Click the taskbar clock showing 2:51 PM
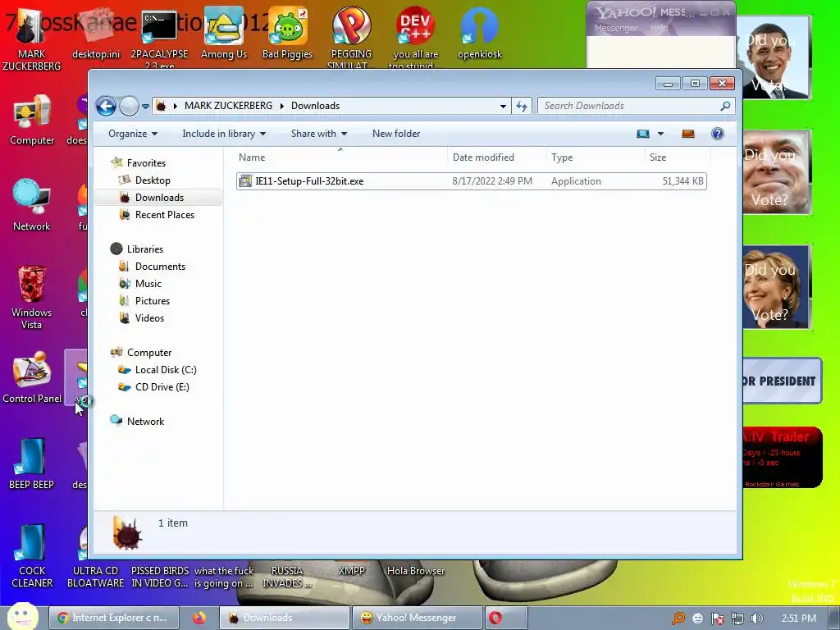 798,619
